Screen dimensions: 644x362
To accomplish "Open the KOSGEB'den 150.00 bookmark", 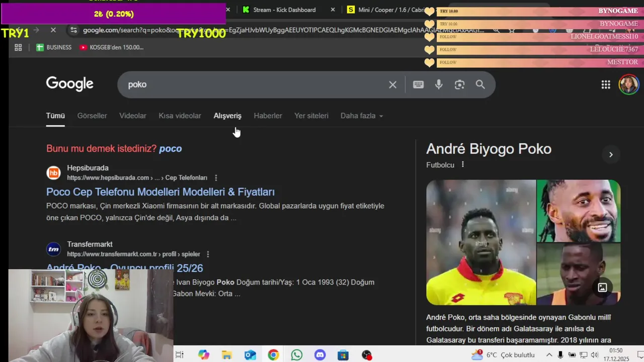I will [112, 47].
